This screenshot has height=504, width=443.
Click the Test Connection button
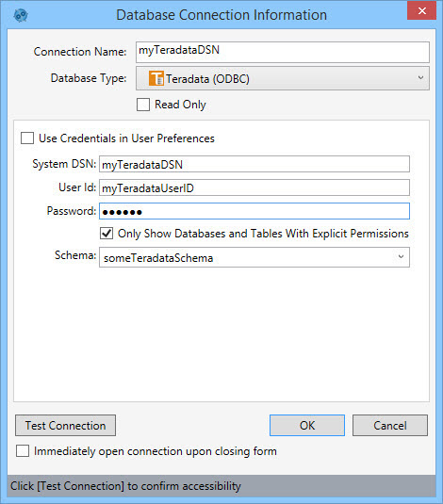66,425
